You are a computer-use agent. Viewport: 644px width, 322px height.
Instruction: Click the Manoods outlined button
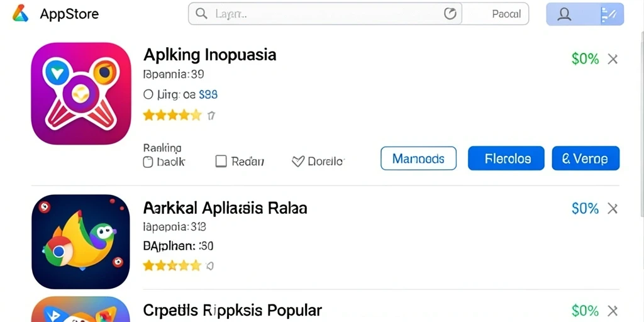418,158
